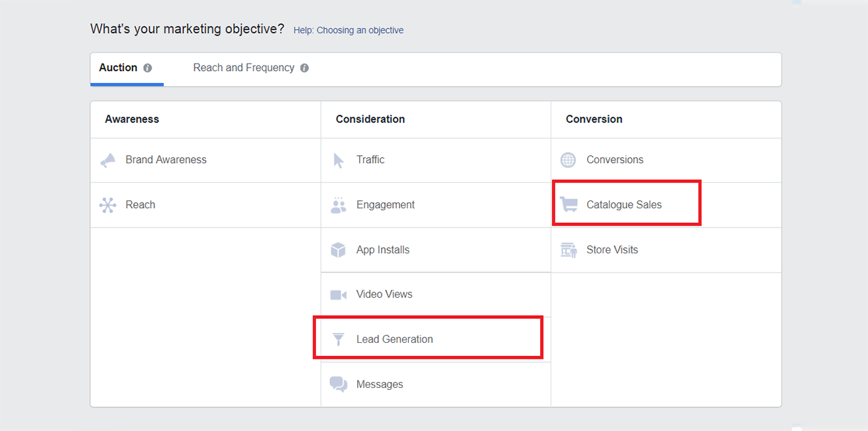This screenshot has width=868, height=431.
Task: Switch to the Auction tab
Action: coord(118,68)
